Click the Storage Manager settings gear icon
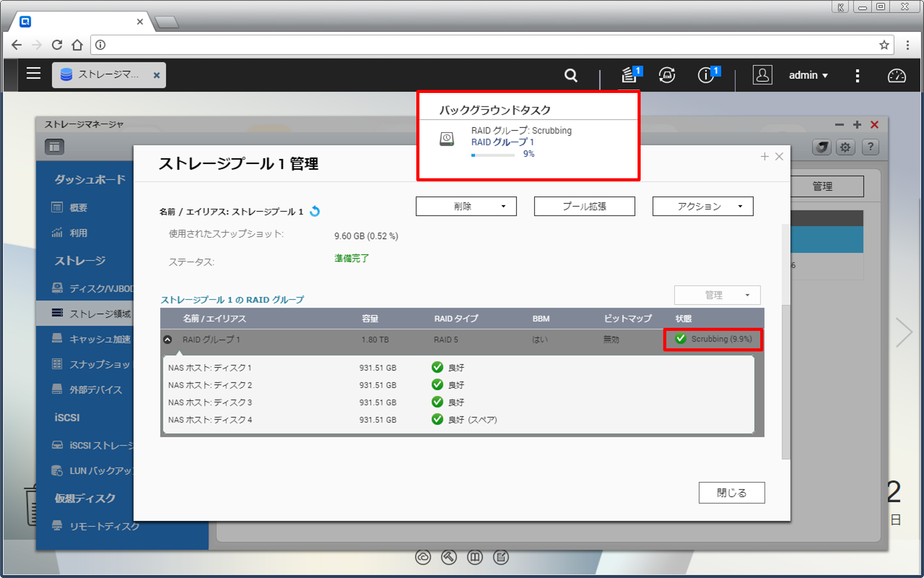 click(x=845, y=147)
